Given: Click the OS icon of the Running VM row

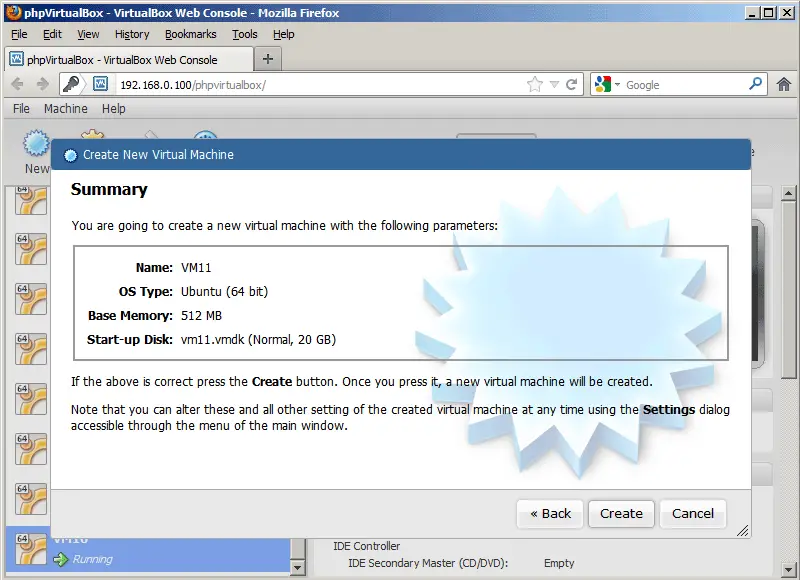Looking at the screenshot, I should tap(31, 549).
